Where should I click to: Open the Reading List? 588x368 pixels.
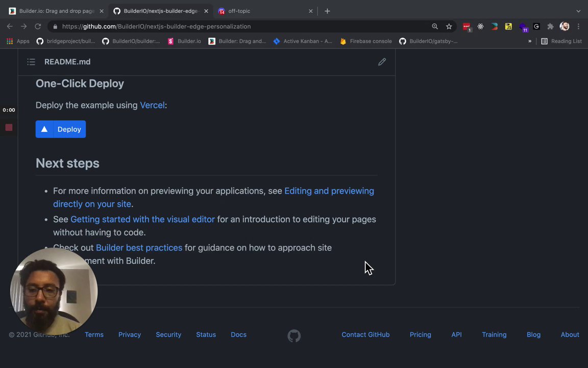coord(561,41)
